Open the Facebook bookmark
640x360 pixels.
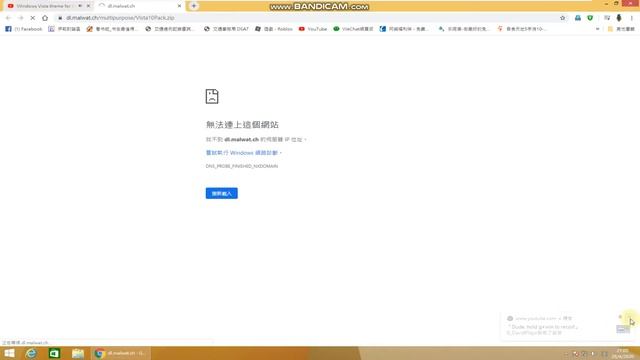[x=24, y=29]
